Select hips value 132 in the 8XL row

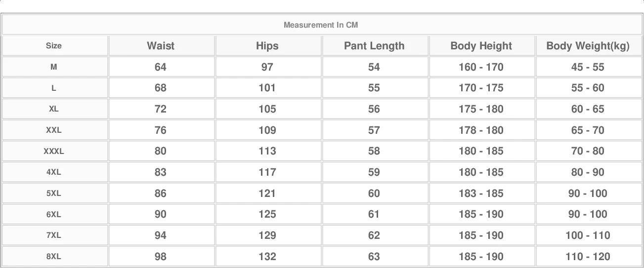pyautogui.click(x=267, y=257)
